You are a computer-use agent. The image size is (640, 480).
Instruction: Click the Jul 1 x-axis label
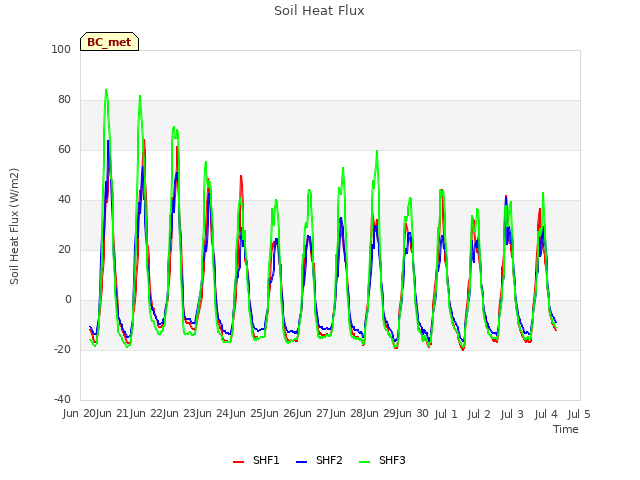tap(446, 415)
